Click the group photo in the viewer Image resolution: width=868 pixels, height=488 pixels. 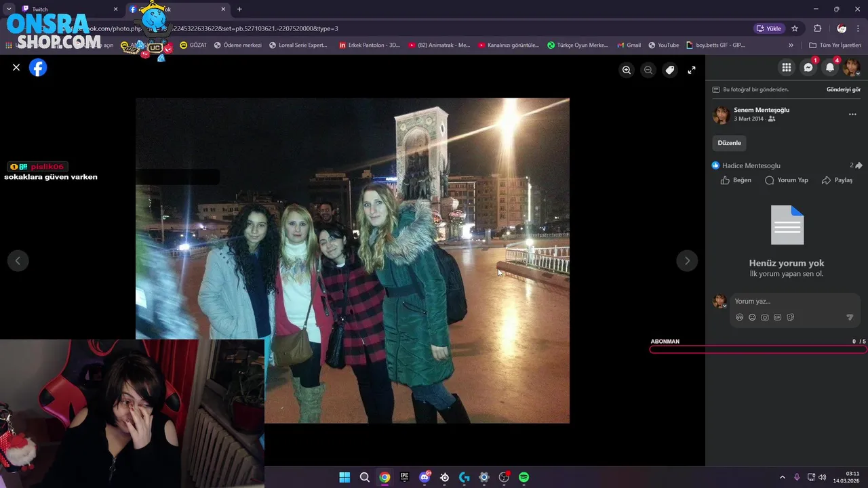[353, 261]
